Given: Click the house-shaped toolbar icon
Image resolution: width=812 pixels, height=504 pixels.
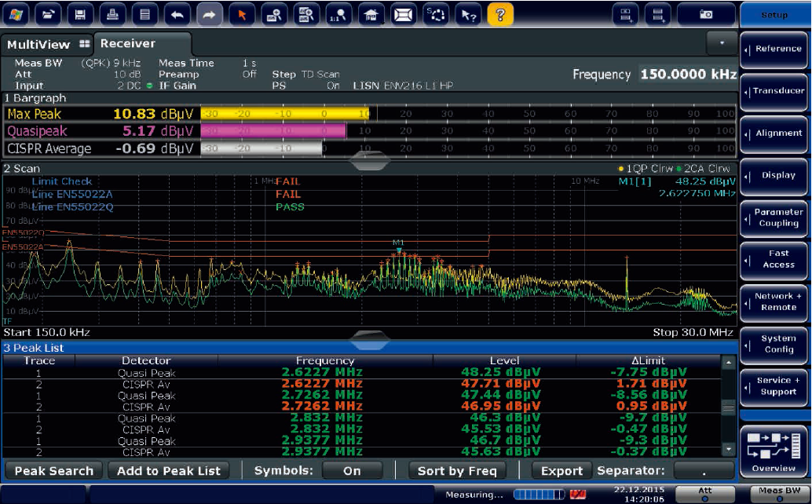Looking at the screenshot, I should (x=371, y=14).
